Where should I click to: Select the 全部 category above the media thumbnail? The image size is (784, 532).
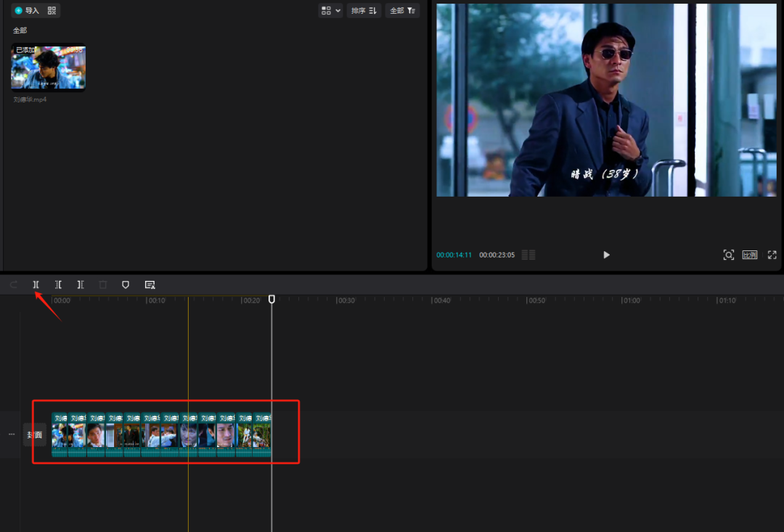point(20,30)
